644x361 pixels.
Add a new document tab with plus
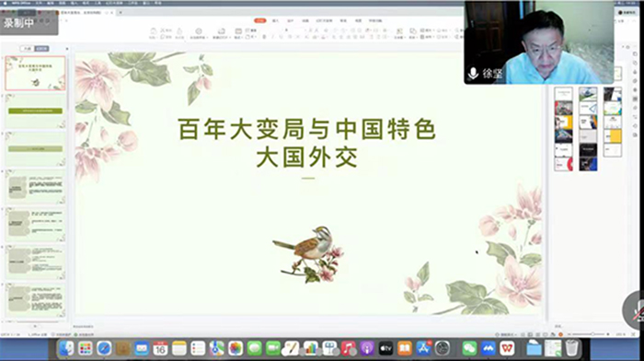tap(121, 13)
